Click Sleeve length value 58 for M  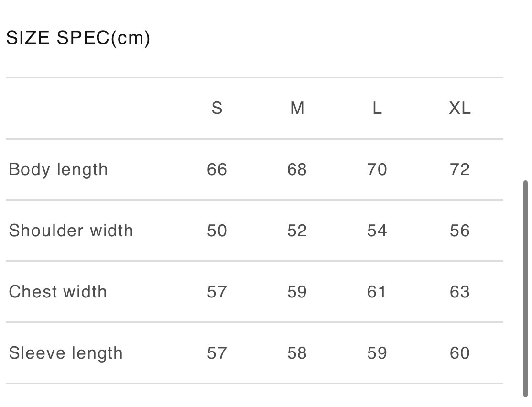(297, 353)
